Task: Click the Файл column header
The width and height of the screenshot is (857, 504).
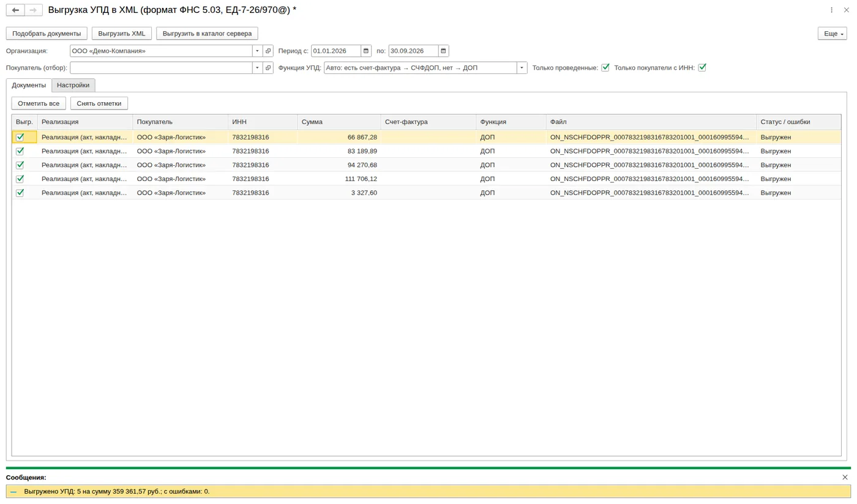Action: (651, 122)
